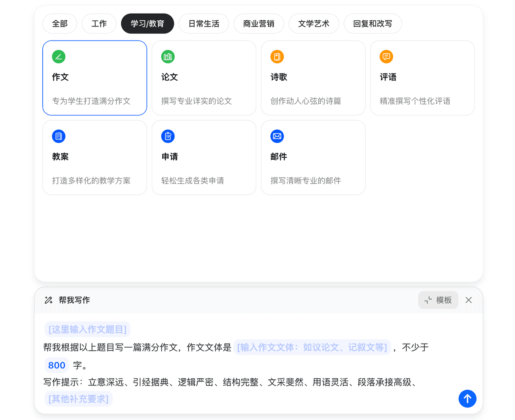The width and height of the screenshot is (515, 420).
Task: Click the 帮我写作 magic pen icon
Action: [x=49, y=300]
